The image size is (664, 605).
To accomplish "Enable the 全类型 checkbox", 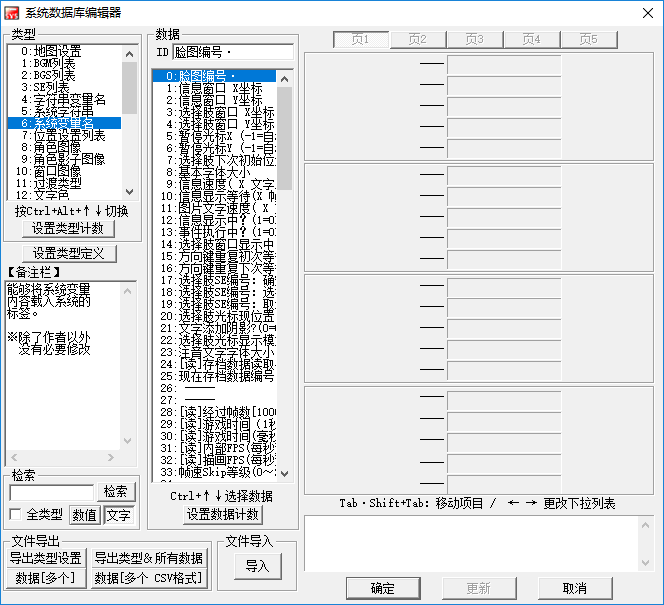I will 15,514.
